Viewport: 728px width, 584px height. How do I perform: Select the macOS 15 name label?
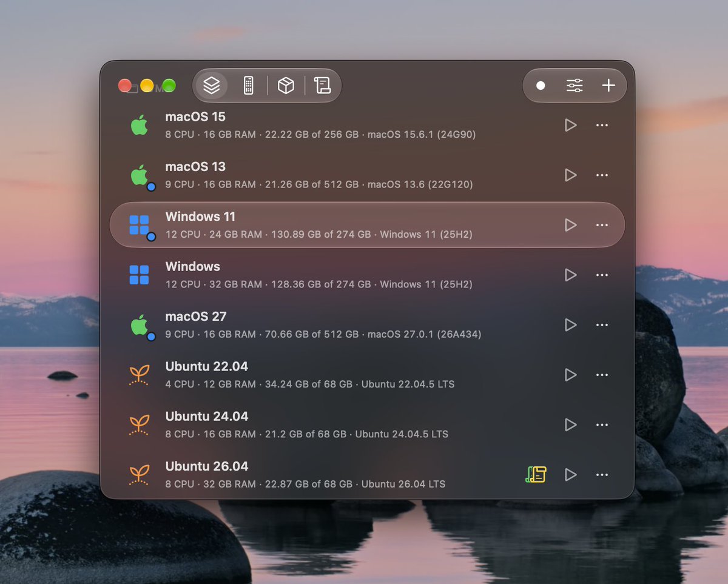195,116
